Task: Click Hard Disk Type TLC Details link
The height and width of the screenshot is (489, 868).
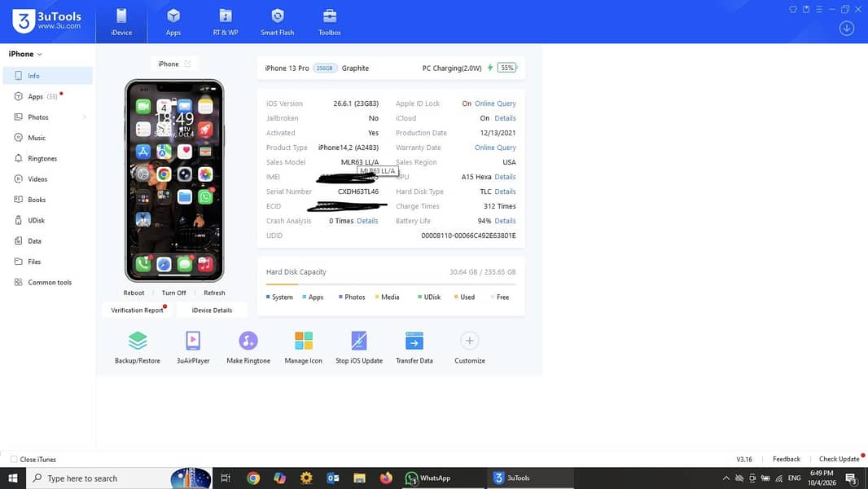Action: tap(505, 191)
